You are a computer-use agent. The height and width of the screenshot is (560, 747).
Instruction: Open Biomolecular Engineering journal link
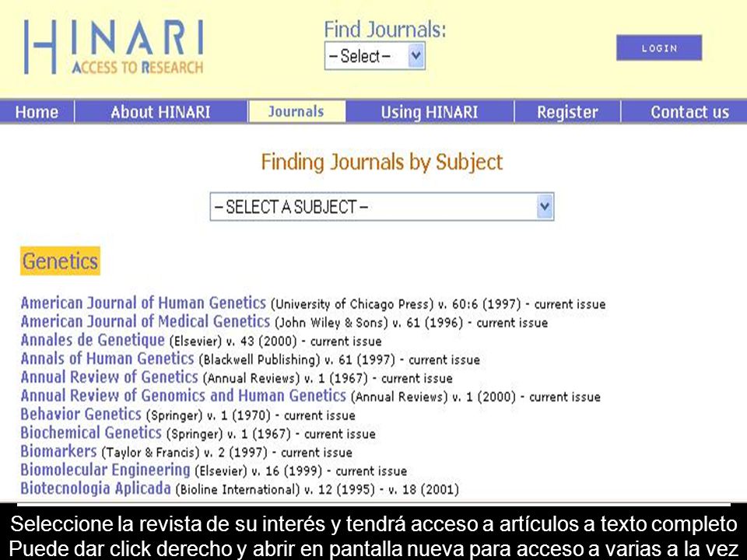coord(105,470)
